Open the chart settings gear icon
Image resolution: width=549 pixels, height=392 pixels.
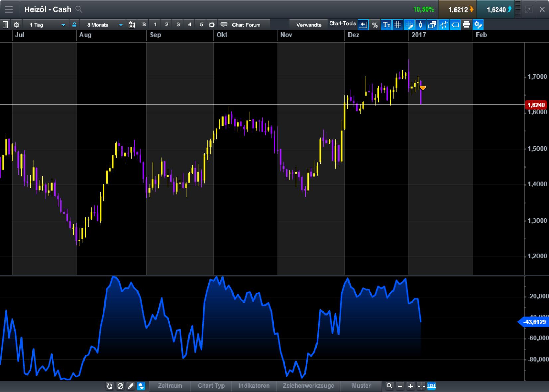pos(16,24)
